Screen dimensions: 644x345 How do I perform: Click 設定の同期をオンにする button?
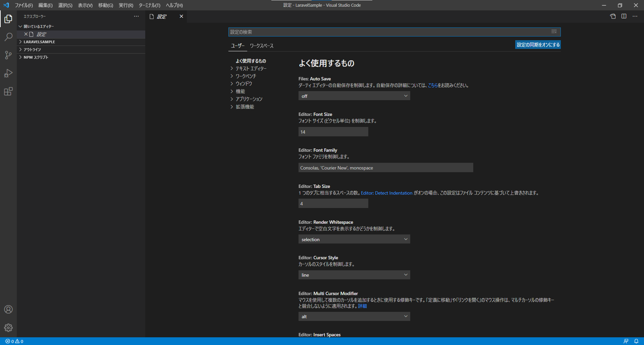538,45
